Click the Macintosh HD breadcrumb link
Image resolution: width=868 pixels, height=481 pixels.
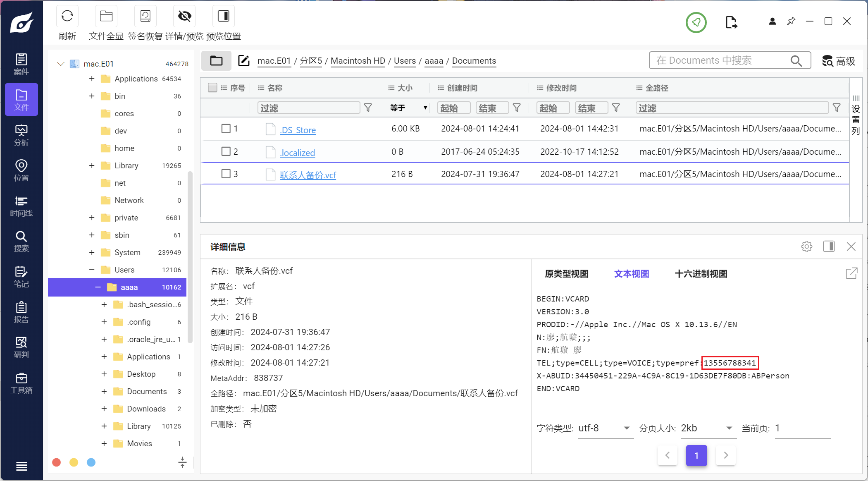click(358, 61)
